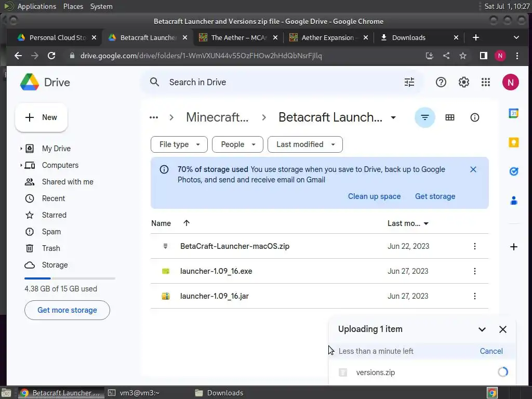The image size is (532, 399).
Task: Open Drive settings gear icon
Action: click(x=463, y=82)
